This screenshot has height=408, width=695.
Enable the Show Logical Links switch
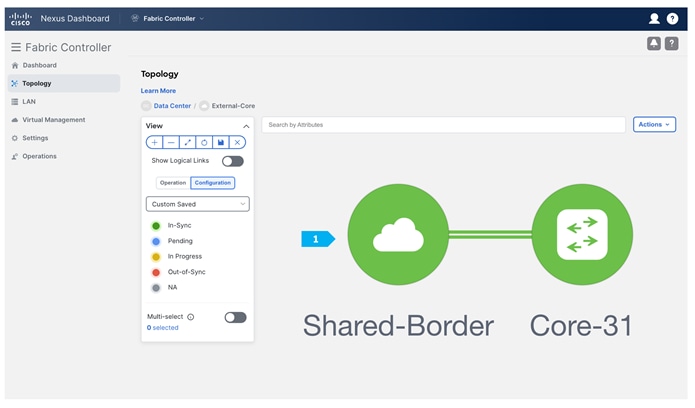[233, 161]
